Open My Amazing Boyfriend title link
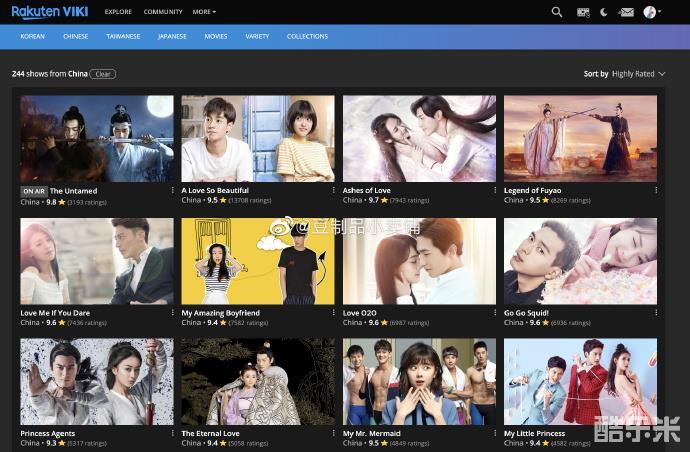This screenshot has height=452, width=690. click(220, 313)
